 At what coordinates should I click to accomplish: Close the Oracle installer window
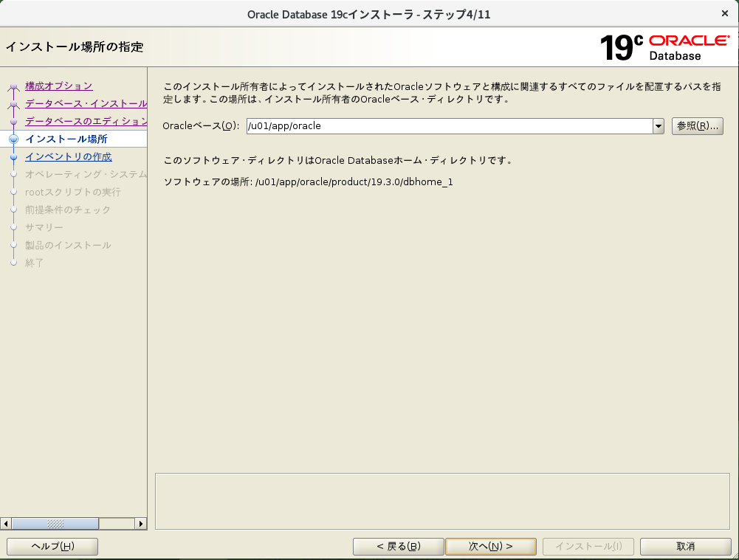pos(724,13)
